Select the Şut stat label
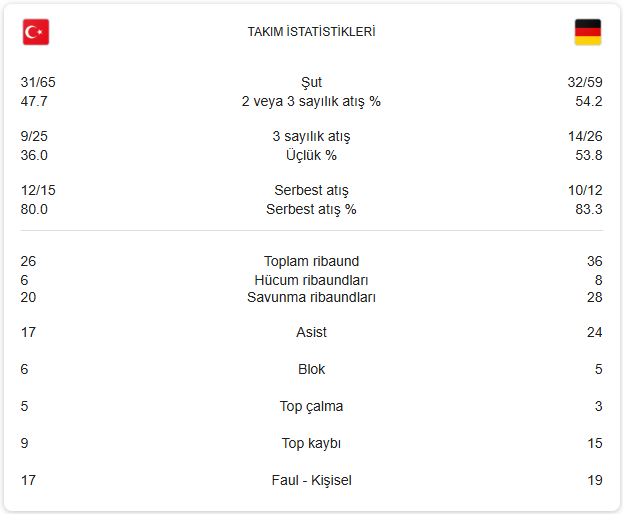The height and width of the screenshot is (514, 623). tap(311, 82)
